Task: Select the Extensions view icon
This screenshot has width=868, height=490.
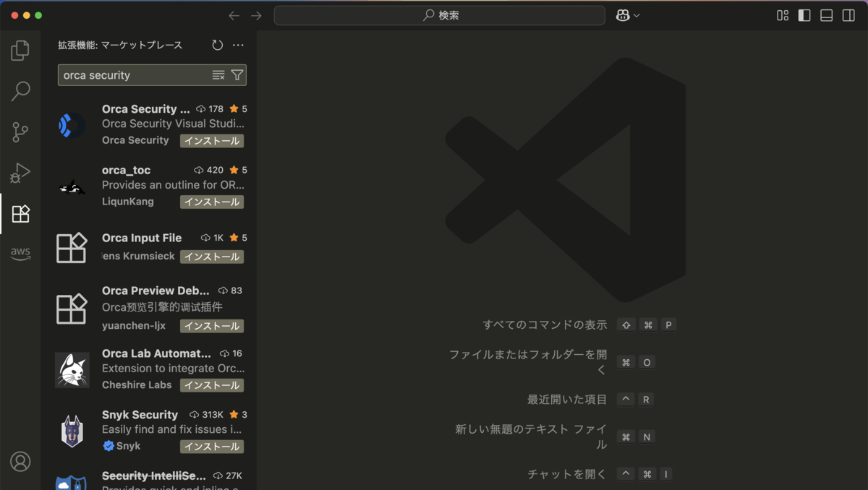Action: (20, 214)
